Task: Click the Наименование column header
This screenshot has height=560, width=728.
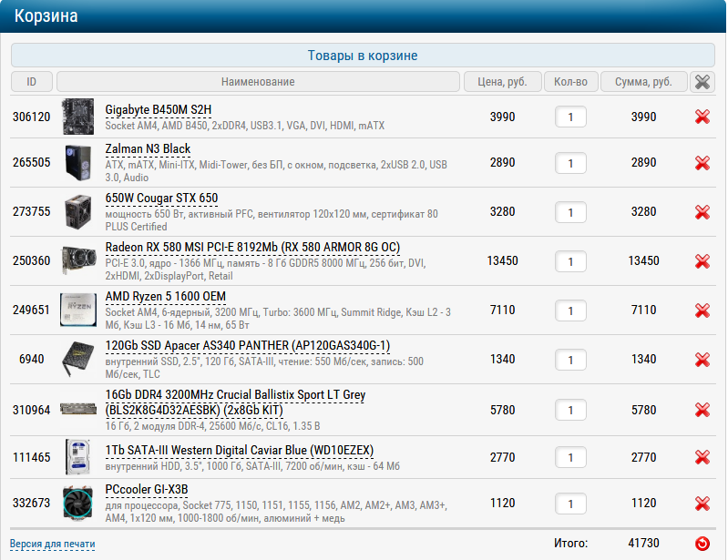Action: [x=258, y=82]
